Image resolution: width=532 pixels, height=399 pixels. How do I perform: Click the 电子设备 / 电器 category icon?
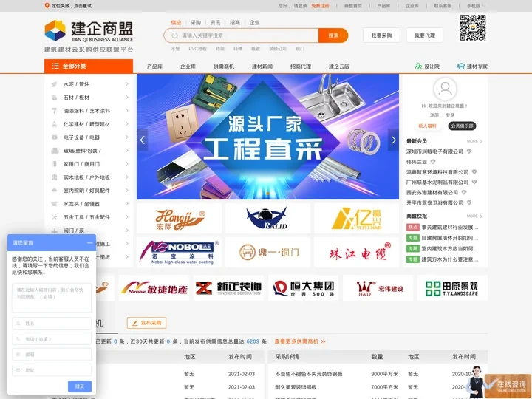point(54,137)
